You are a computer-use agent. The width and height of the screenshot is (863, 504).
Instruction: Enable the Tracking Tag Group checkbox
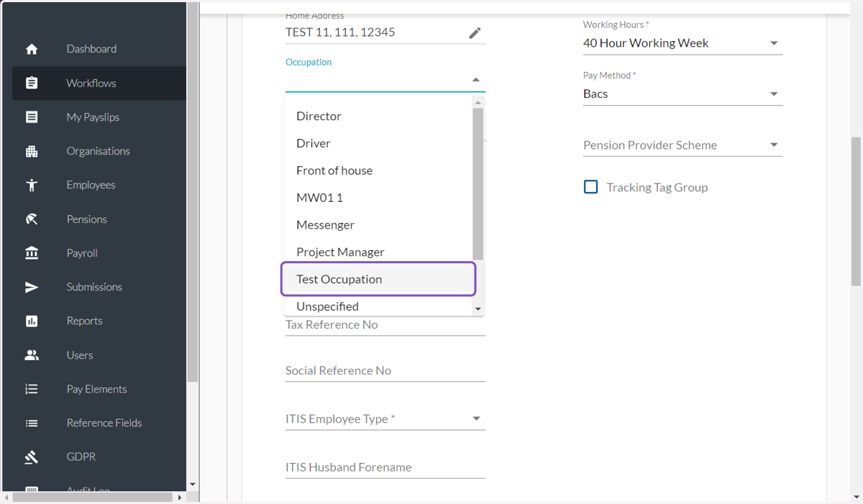click(x=590, y=187)
